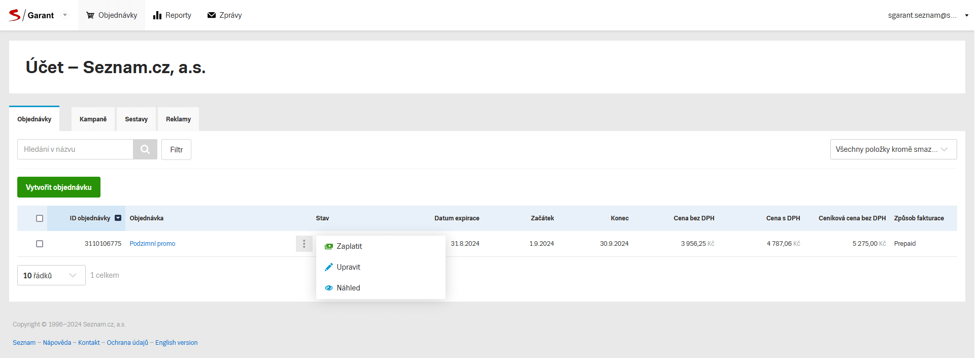Open the three-dot row actions menu
This screenshot has width=980, height=358.
[x=304, y=244]
